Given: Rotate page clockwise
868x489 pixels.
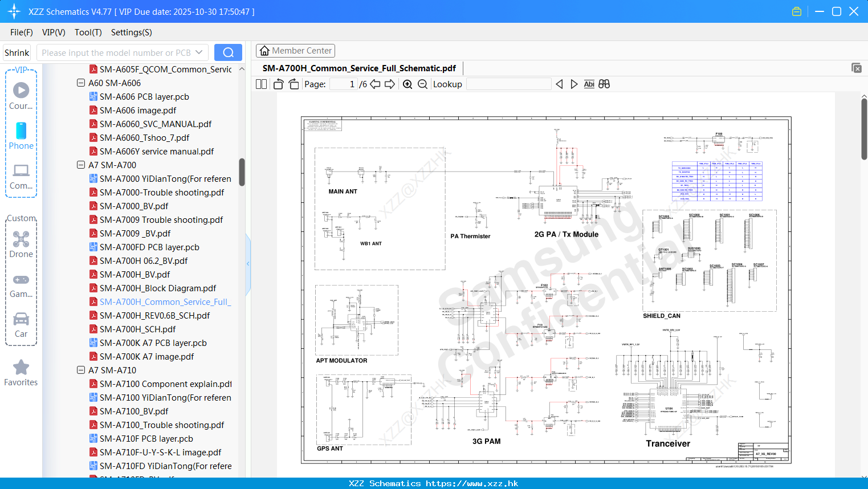Looking at the screenshot, I should 294,84.
